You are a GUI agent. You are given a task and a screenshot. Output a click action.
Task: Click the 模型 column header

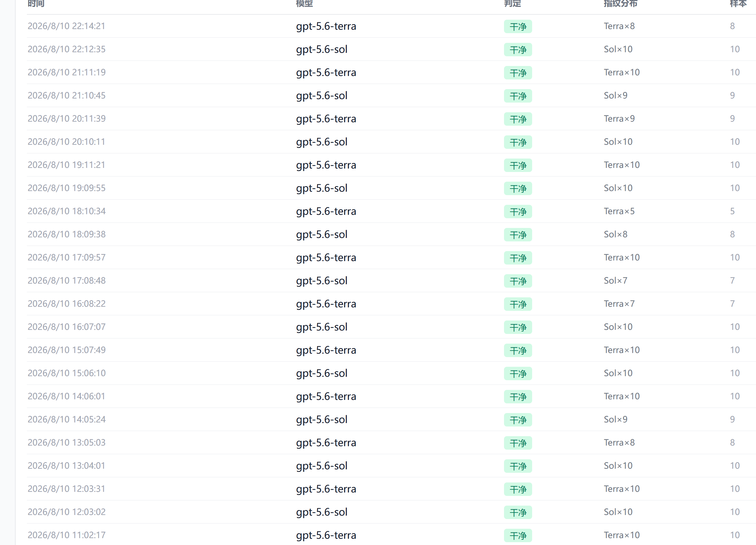[x=304, y=3]
